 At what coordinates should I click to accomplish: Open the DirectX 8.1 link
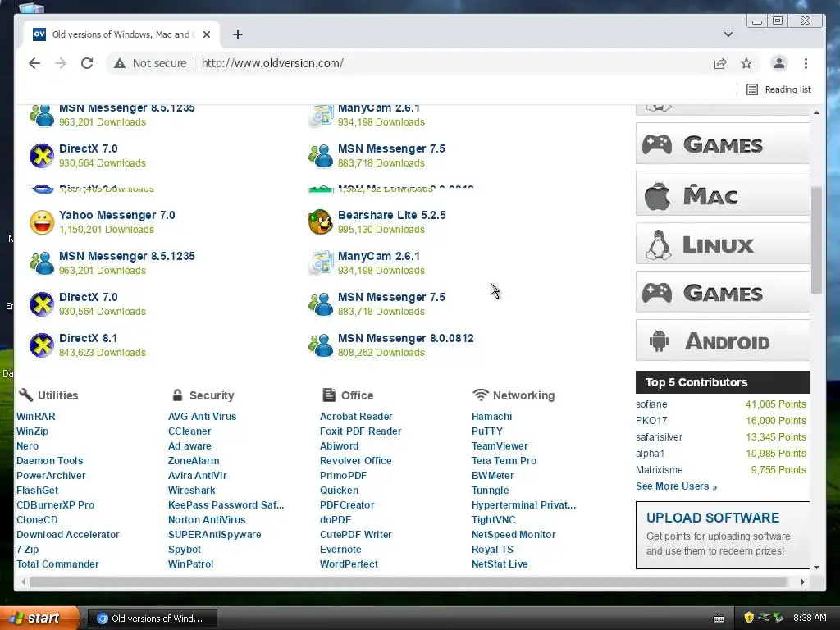coord(88,338)
